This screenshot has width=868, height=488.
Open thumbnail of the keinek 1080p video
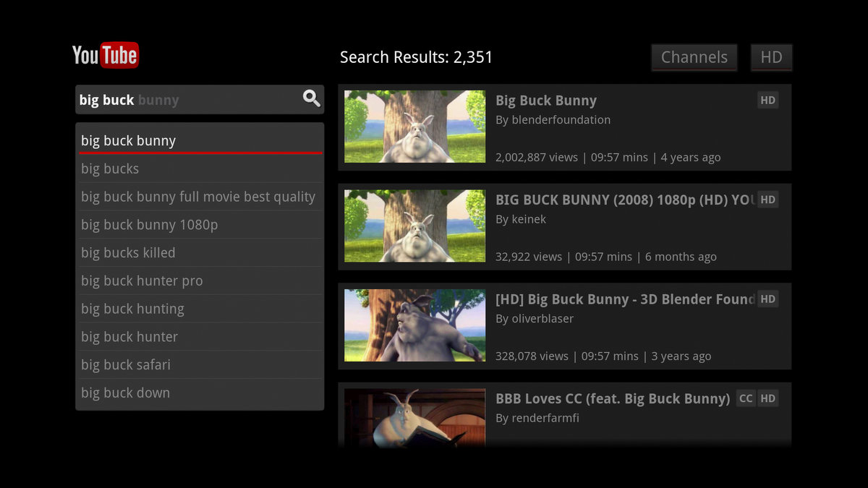[x=414, y=226]
